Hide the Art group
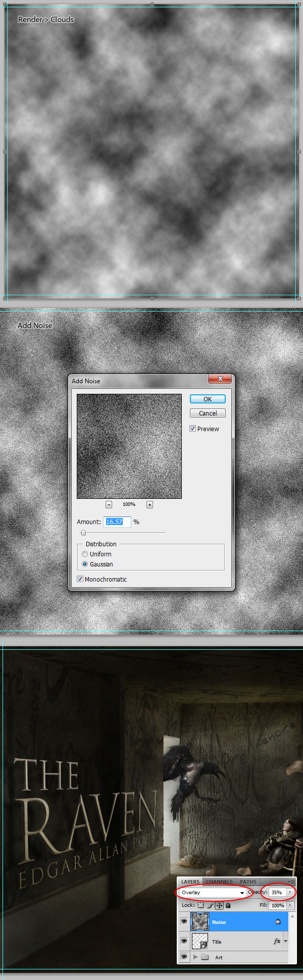 184,956
